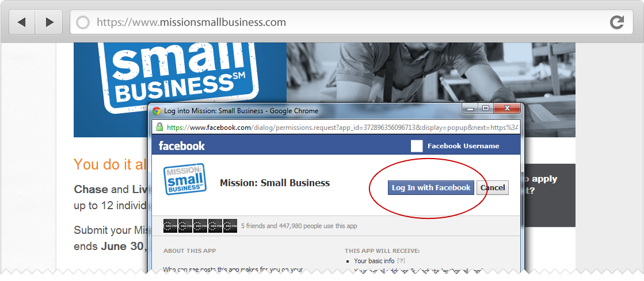Image resolution: width=644 pixels, height=281 pixels.
Task: Click the first friend thumbnail in the row
Action: coord(170,226)
